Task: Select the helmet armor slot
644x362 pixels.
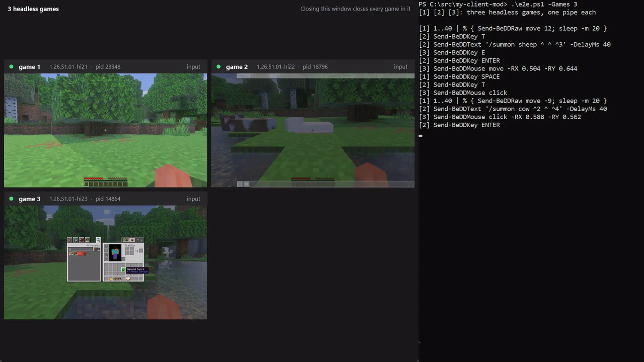Action: point(106,246)
